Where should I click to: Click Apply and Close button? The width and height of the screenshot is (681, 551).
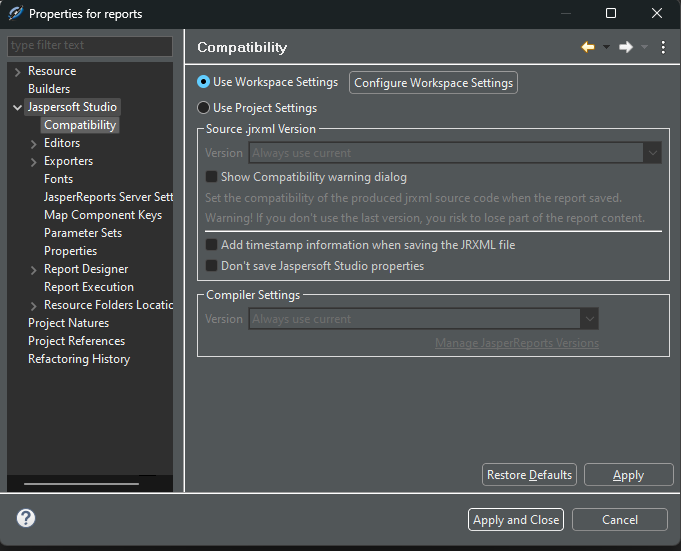point(516,520)
